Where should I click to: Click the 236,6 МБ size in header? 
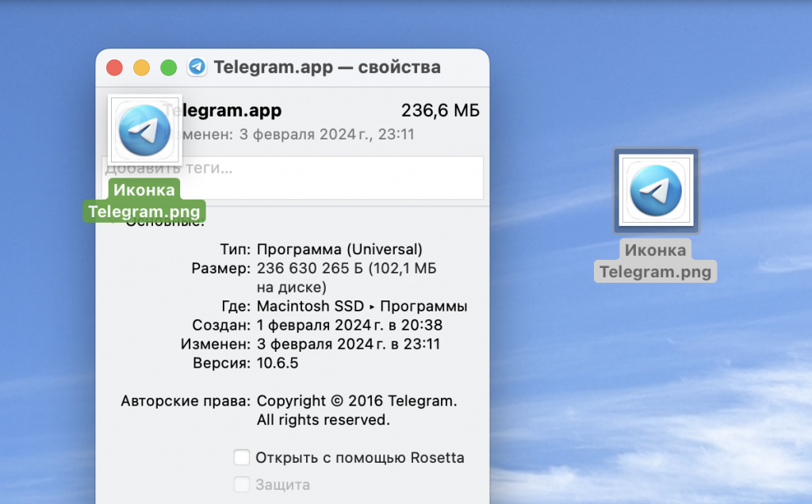point(440,110)
